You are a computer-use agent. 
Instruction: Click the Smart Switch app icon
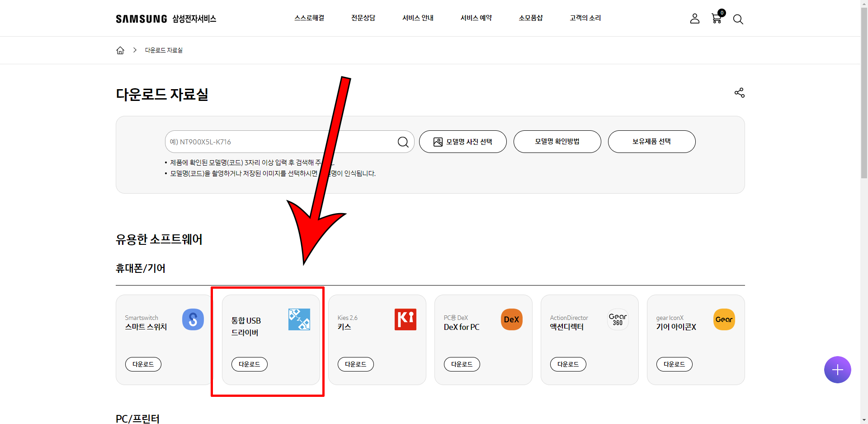pyautogui.click(x=193, y=319)
